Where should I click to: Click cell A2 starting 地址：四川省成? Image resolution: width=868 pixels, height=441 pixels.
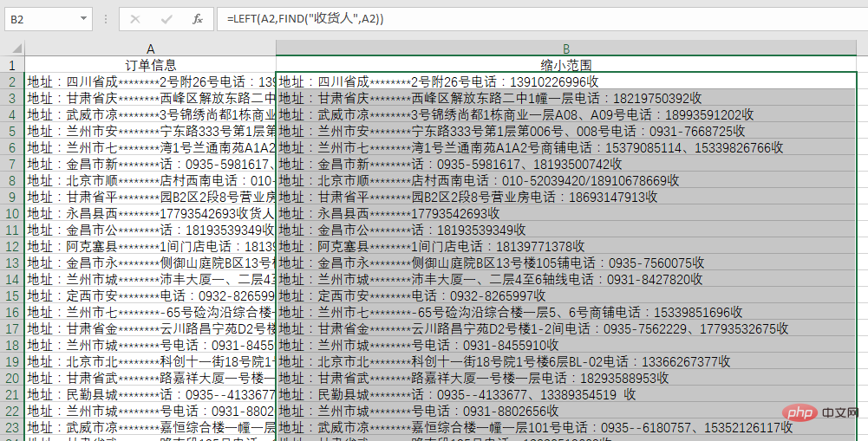tap(151, 82)
